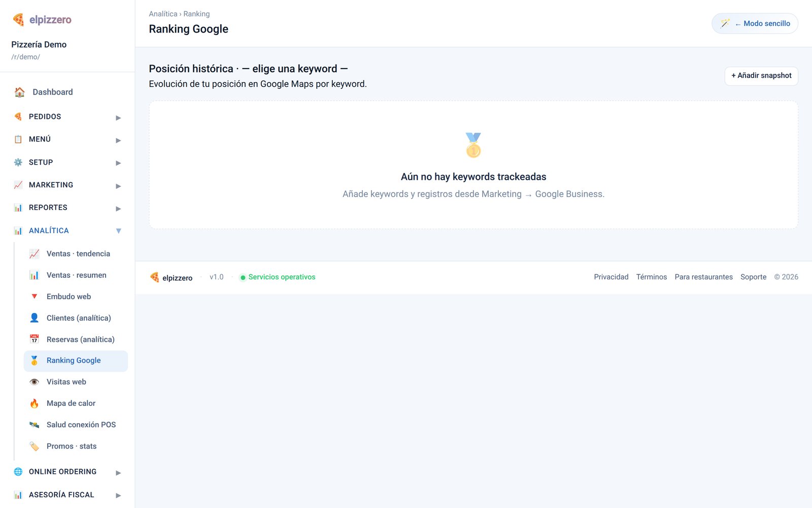Click the Marketing chart icon
812x508 pixels.
click(x=18, y=185)
